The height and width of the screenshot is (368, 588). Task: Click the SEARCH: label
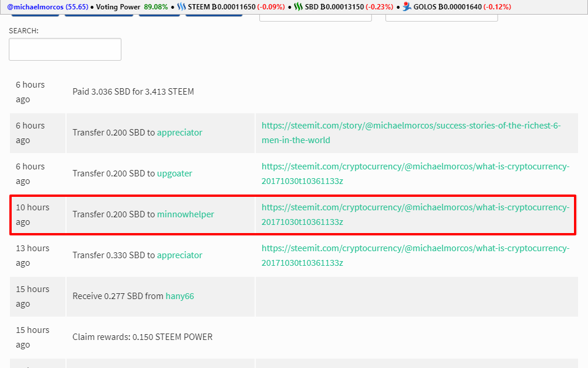[23, 31]
